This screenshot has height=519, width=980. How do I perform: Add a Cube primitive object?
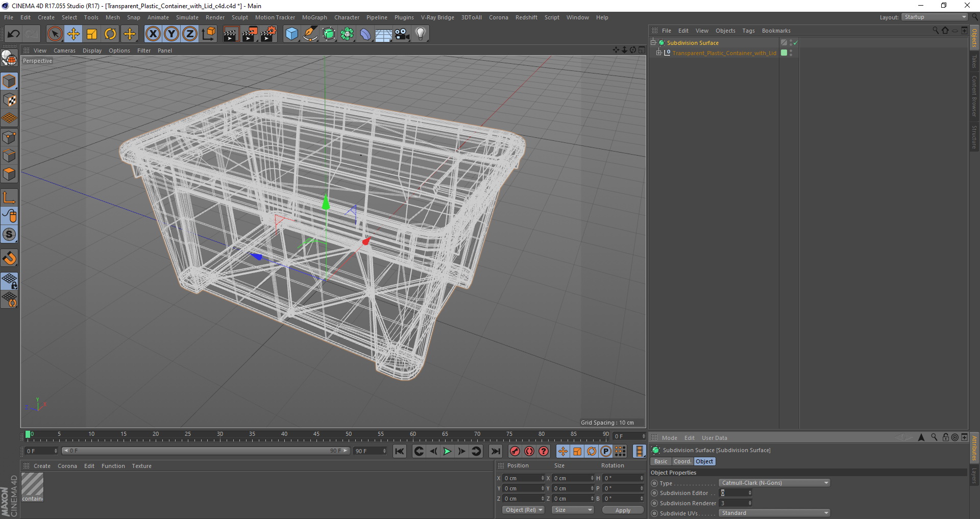tap(291, 34)
